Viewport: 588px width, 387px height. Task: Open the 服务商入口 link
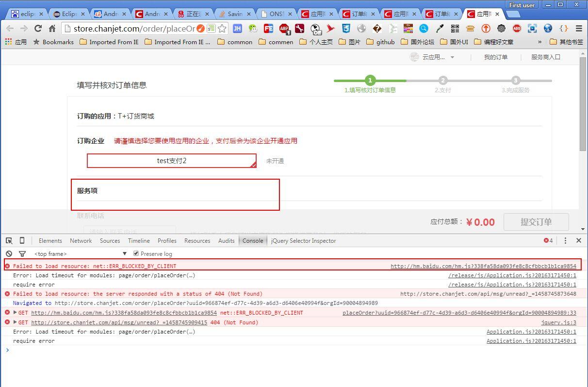[x=545, y=57]
